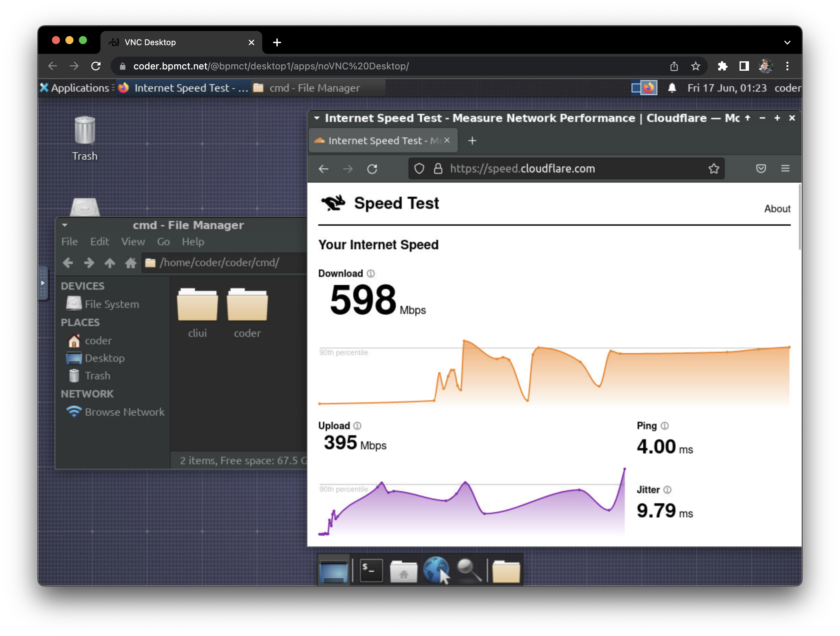The width and height of the screenshot is (840, 636).
Task: Open the terminal emulator dock icon
Action: coord(371,570)
